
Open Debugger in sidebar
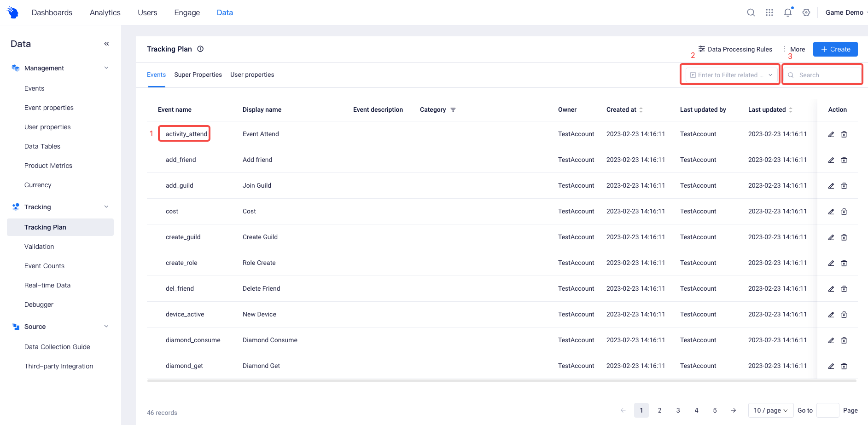[39, 304]
